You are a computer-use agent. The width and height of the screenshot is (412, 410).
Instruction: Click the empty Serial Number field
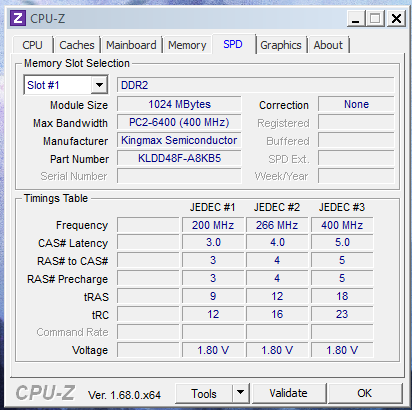(x=179, y=176)
